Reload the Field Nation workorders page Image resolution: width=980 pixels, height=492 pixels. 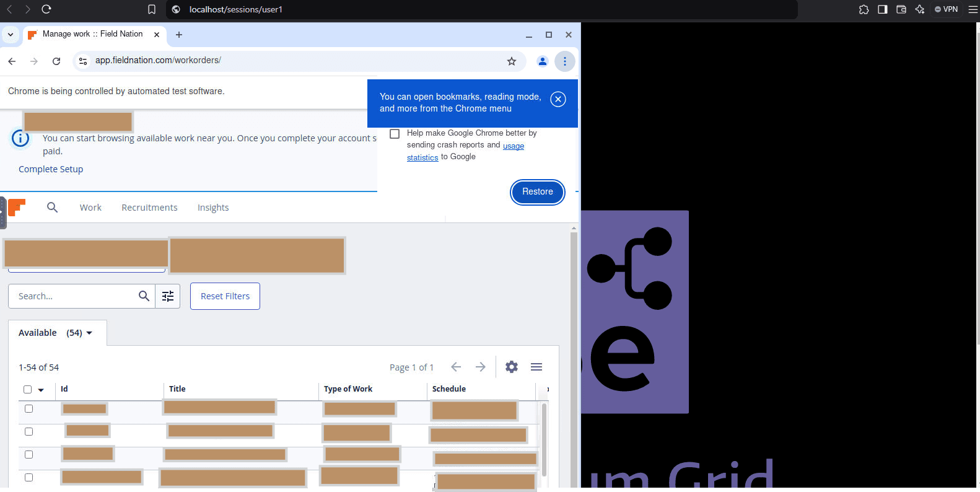[56, 61]
